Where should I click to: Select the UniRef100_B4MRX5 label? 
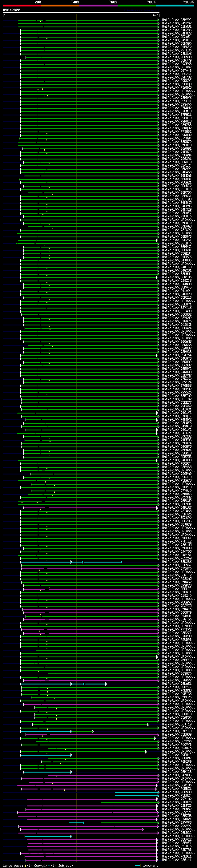pos(176,203)
